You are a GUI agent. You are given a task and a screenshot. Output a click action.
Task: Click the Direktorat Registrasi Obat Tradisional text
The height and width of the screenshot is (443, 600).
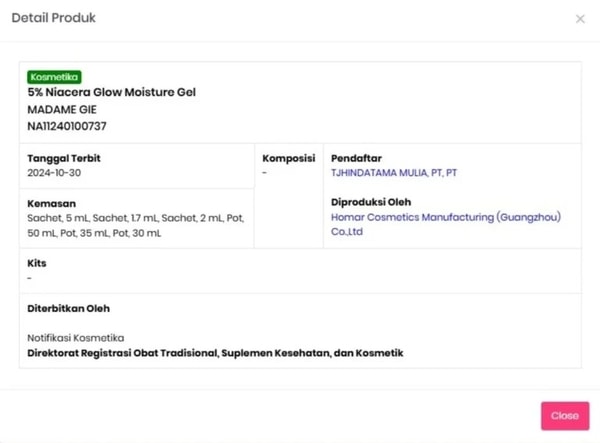click(x=214, y=353)
